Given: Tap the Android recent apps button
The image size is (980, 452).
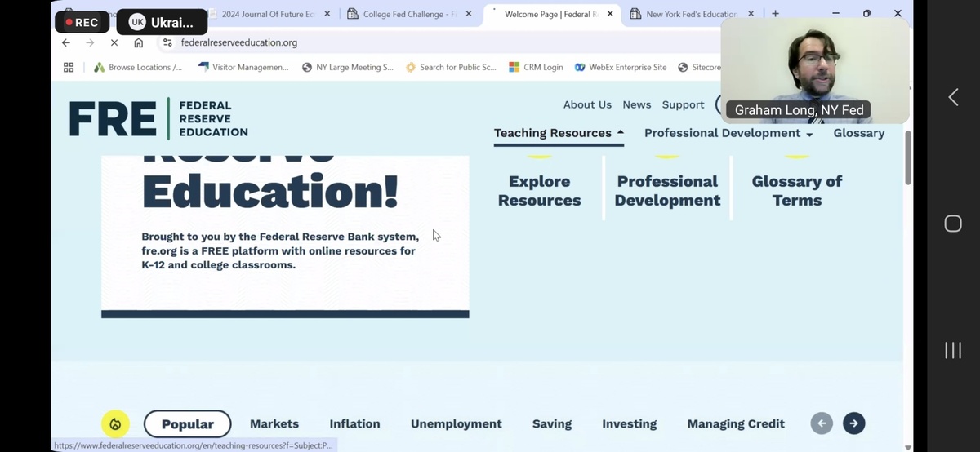Looking at the screenshot, I should tap(953, 350).
